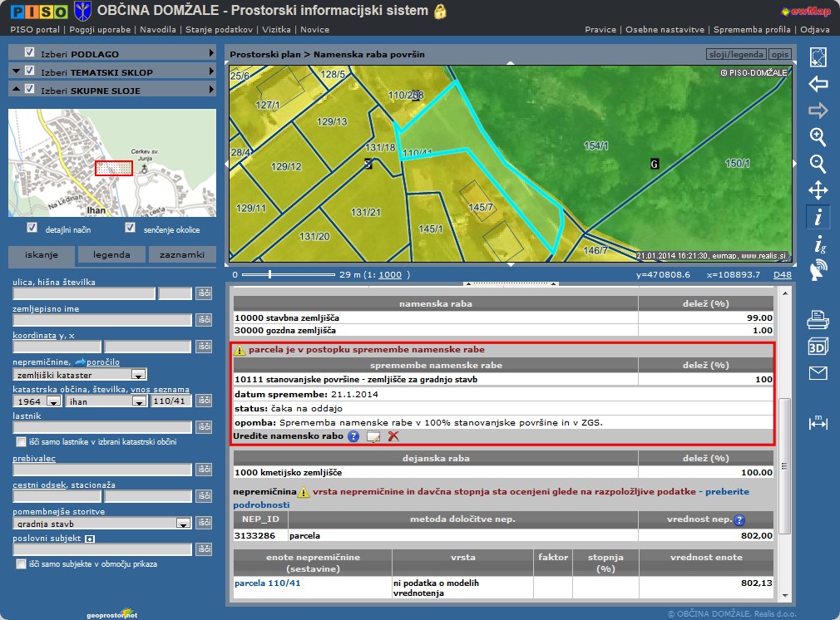Viewport: 840px width, 620px height.
Task: Expand the 'Izberi TEMATSKI SKLOP' right arrow
Action: [211, 71]
